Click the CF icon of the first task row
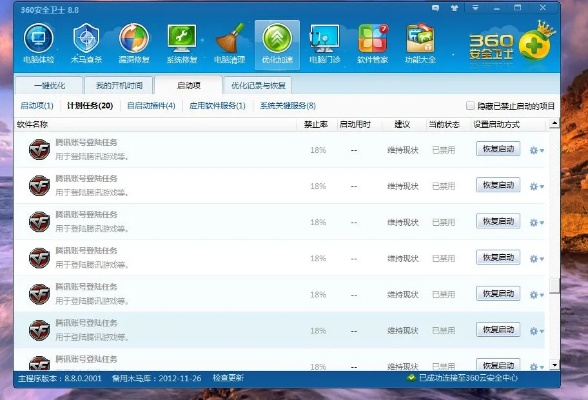Screen dimensions: 588x400 click(39, 149)
